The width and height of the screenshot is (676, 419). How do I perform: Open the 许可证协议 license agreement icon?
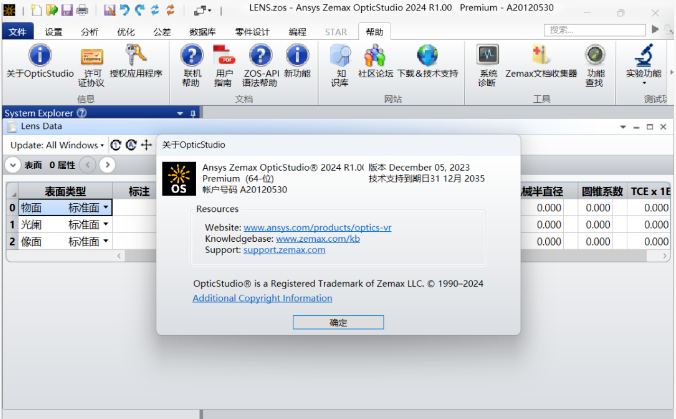point(91,56)
